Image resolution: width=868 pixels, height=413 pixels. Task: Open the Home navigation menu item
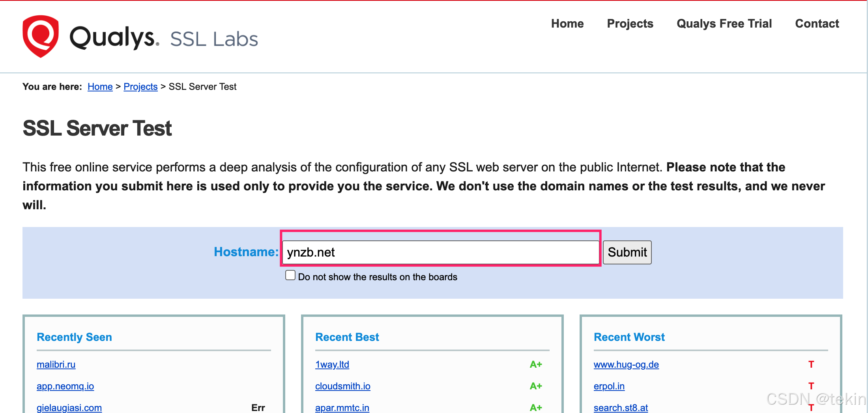point(567,24)
